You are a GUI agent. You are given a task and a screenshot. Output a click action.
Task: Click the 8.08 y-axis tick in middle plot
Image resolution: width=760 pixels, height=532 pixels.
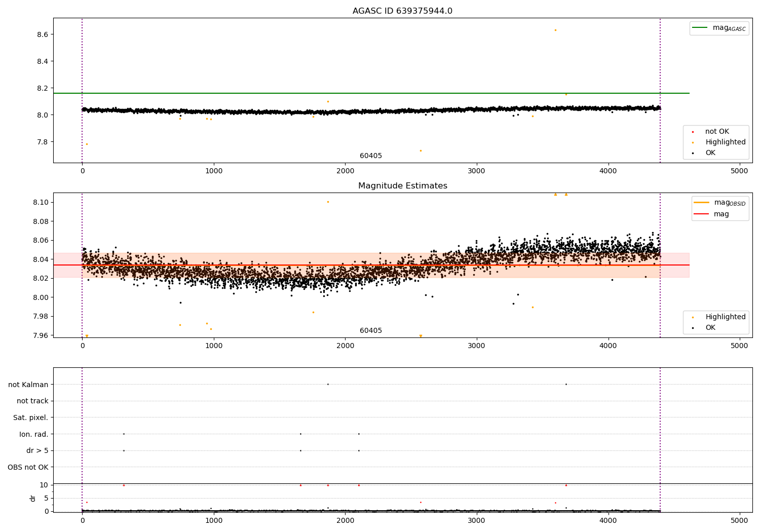click(x=41, y=221)
